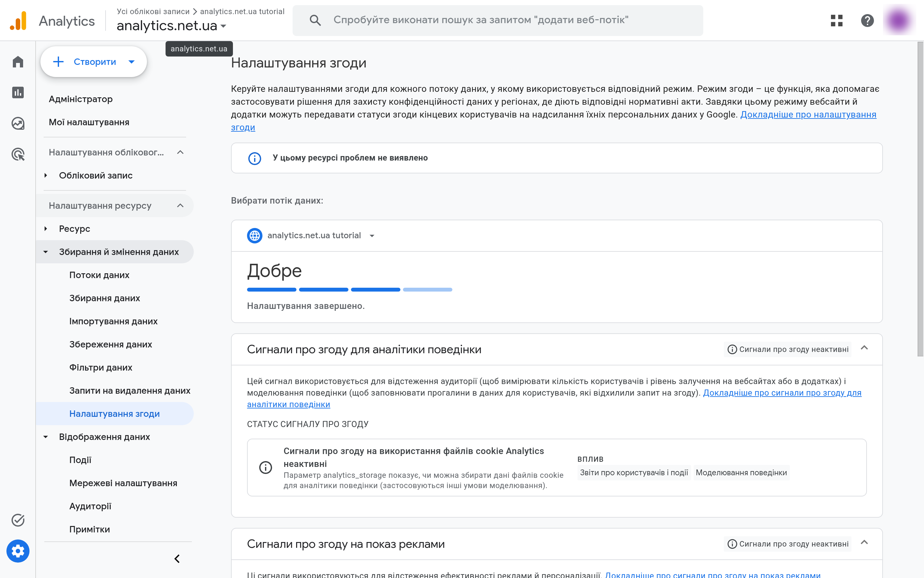Select Примітки in sidebar
Viewport: 924px width, 578px height.
90,529
